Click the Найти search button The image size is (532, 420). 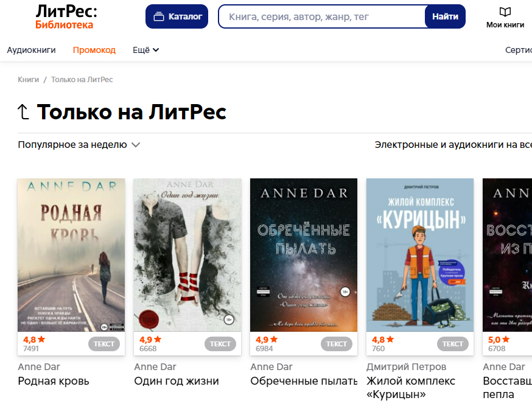click(445, 16)
